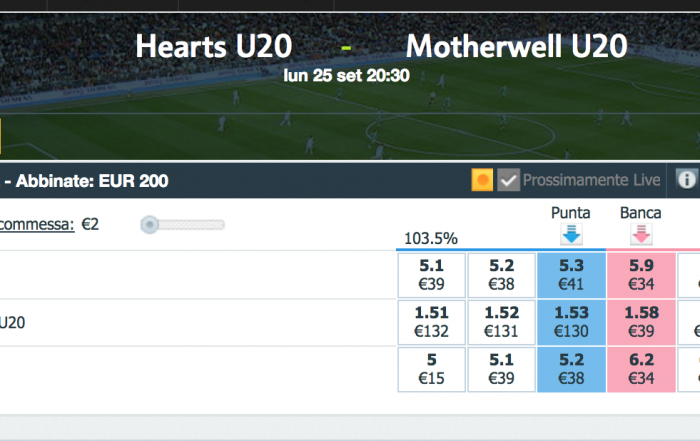700x441 pixels.
Task: Pick the 5 odds cell with €15
Action: [x=431, y=370]
